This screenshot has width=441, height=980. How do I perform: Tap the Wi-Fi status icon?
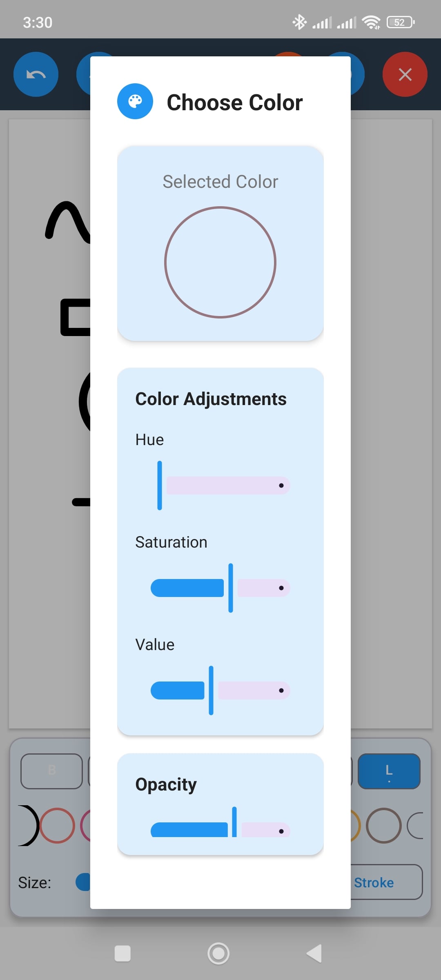pos(371,22)
